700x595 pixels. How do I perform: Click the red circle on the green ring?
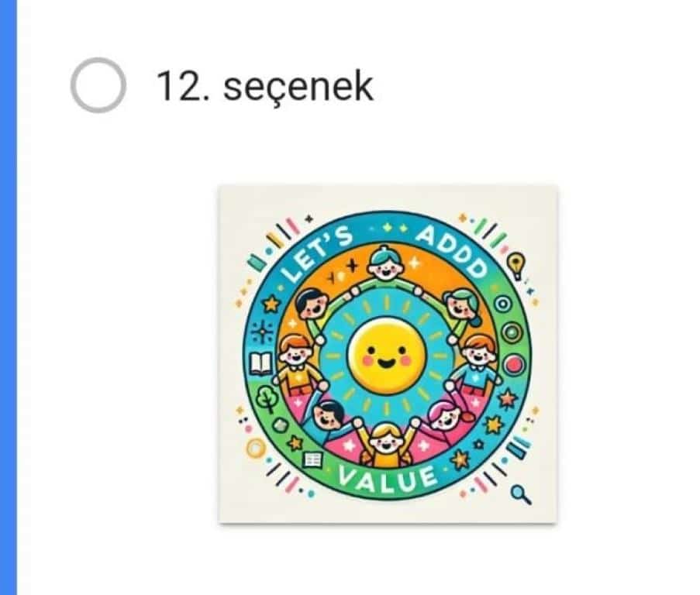(514, 365)
